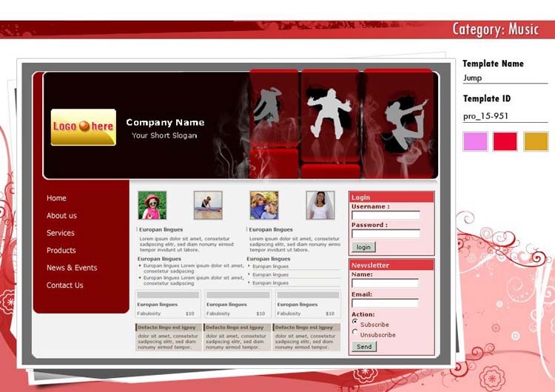Viewport: 555px width, 392px height.
Task: Select the Unsubscribe radio button
Action: pos(355,333)
